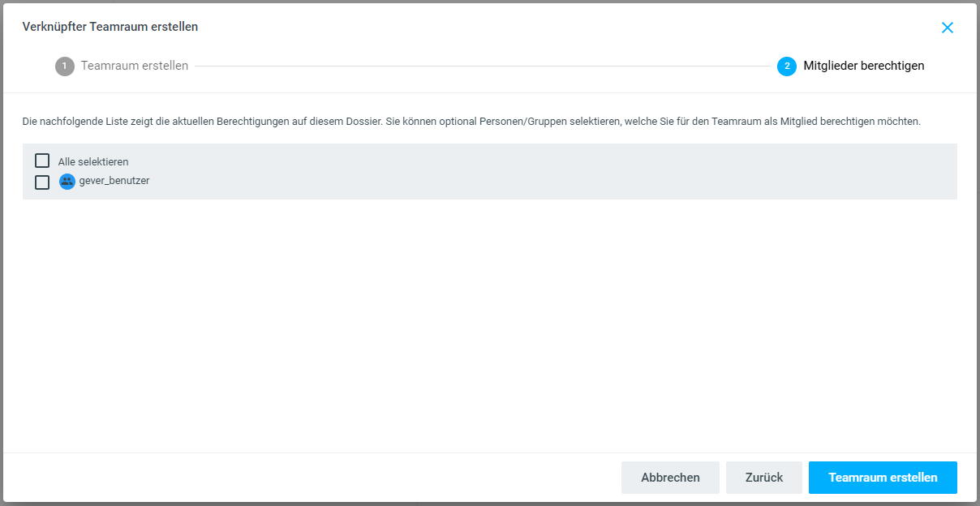Confirm with the blue 'Teamraum erstellen' button
Image resolution: width=980 pixels, height=506 pixels.
pyautogui.click(x=883, y=478)
